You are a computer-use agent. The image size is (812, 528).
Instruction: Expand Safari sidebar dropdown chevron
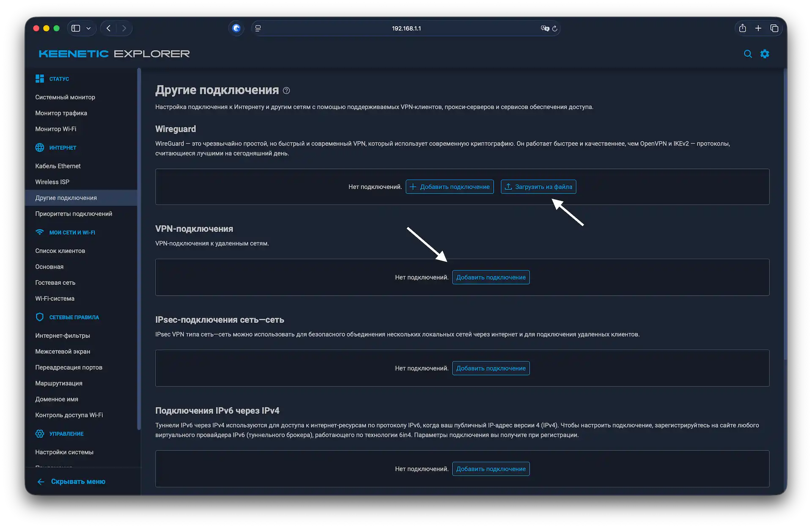(x=88, y=28)
